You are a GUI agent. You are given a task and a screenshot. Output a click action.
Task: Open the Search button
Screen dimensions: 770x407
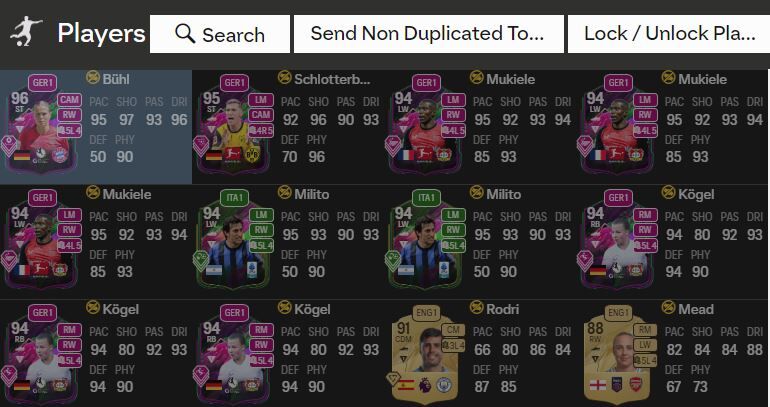pos(220,34)
